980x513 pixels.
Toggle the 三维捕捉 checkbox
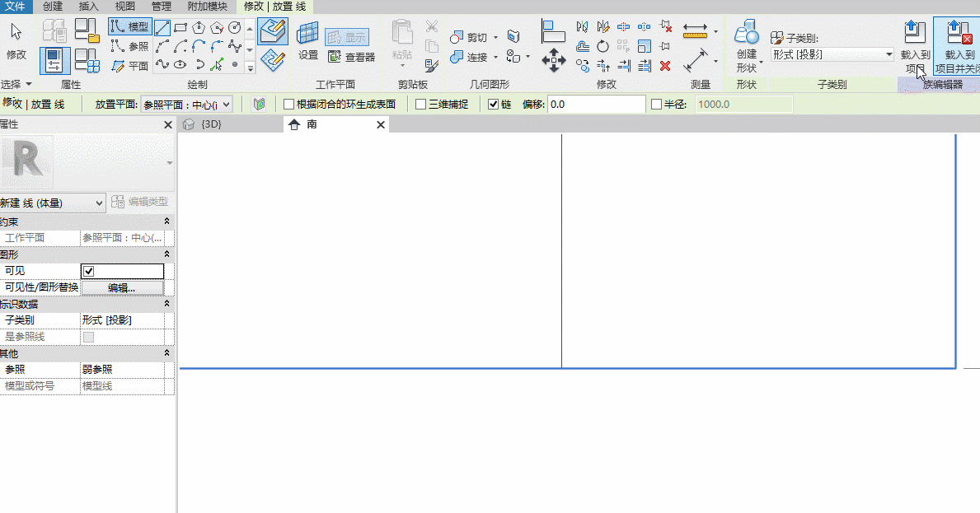click(420, 105)
